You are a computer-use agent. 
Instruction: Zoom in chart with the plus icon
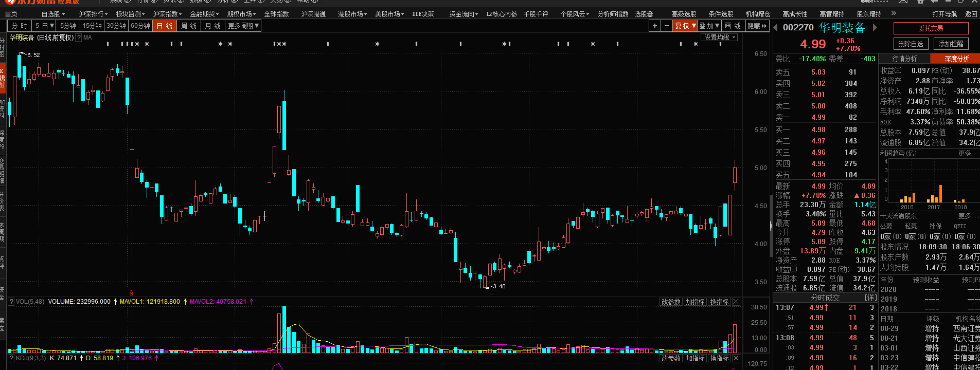tap(654, 26)
